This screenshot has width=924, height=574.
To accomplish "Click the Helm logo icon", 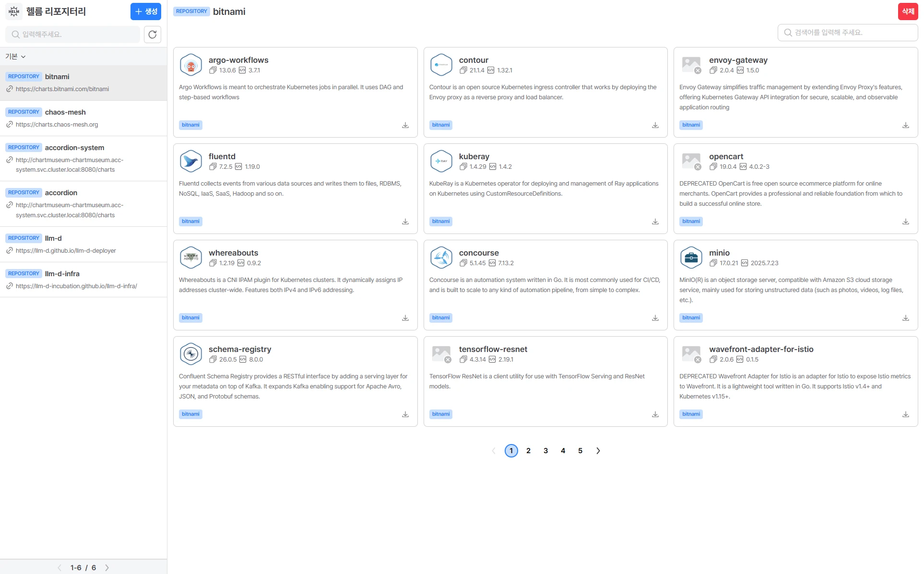I will [x=14, y=12].
